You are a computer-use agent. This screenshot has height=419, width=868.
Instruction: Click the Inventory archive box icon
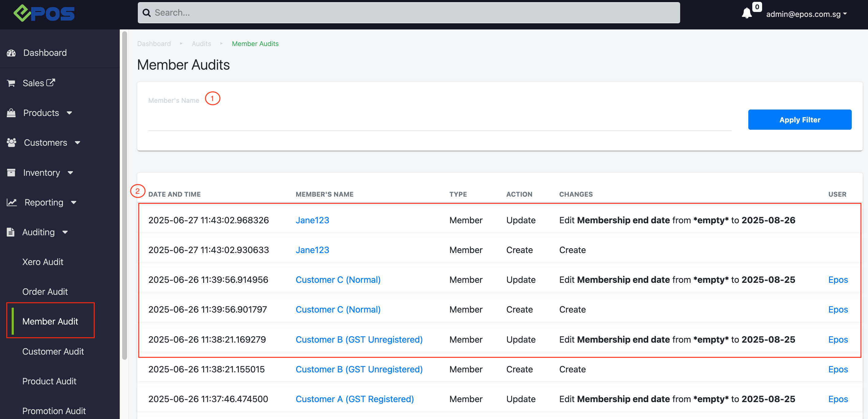(11, 172)
